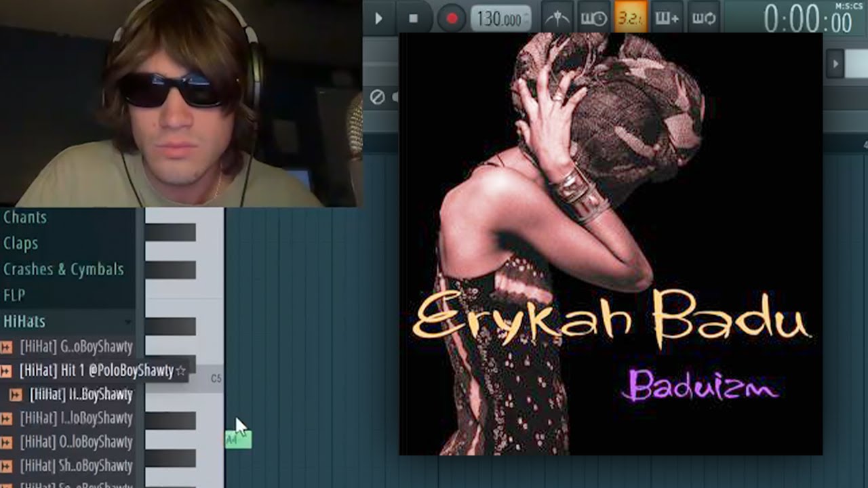The width and height of the screenshot is (868, 488).
Task: Click the audio icon beside [HiHat] O..loBoyShawty
Action: click(6, 443)
